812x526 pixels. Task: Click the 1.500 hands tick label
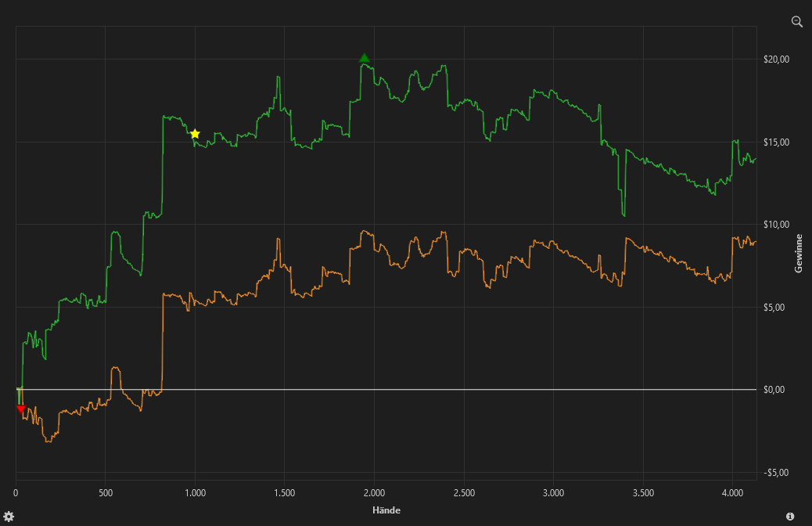(x=284, y=493)
